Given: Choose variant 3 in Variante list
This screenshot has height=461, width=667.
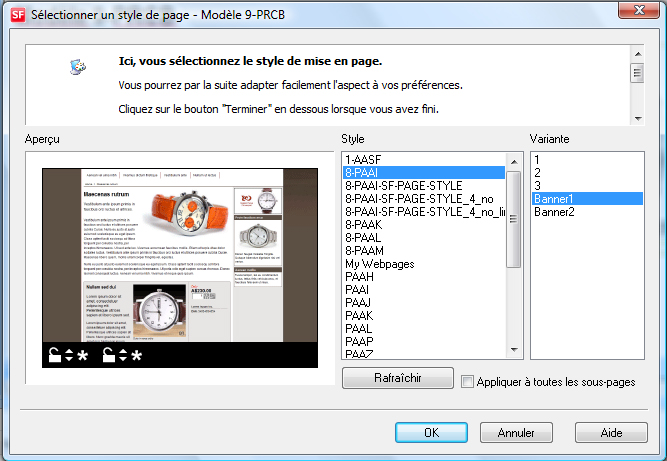Looking at the screenshot, I should pyautogui.click(x=537, y=185).
